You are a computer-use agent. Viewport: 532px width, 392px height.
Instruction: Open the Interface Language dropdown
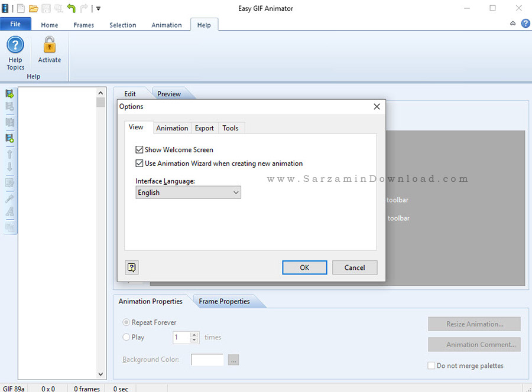pos(189,192)
